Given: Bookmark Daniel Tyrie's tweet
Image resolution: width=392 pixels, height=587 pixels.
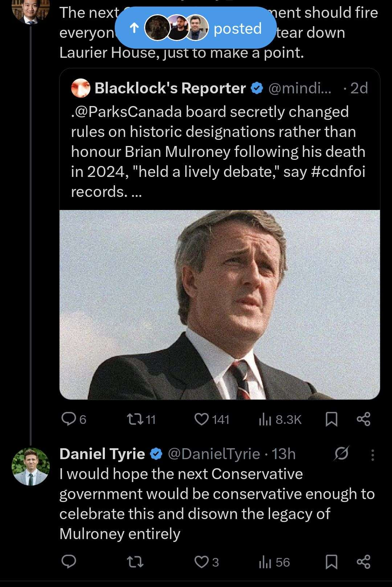Looking at the screenshot, I should tap(331, 562).
